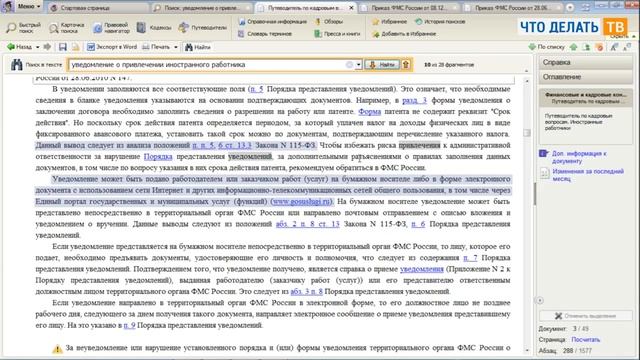Open www.gosuslugi.ru link
This screenshot has height=360, width=640.
pos(302,201)
